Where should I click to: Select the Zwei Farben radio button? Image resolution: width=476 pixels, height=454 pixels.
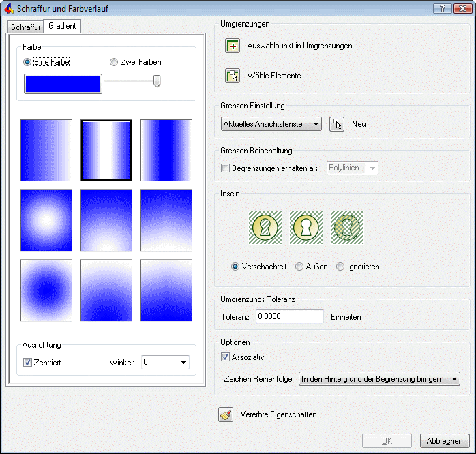pyautogui.click(x=113, y=62)
